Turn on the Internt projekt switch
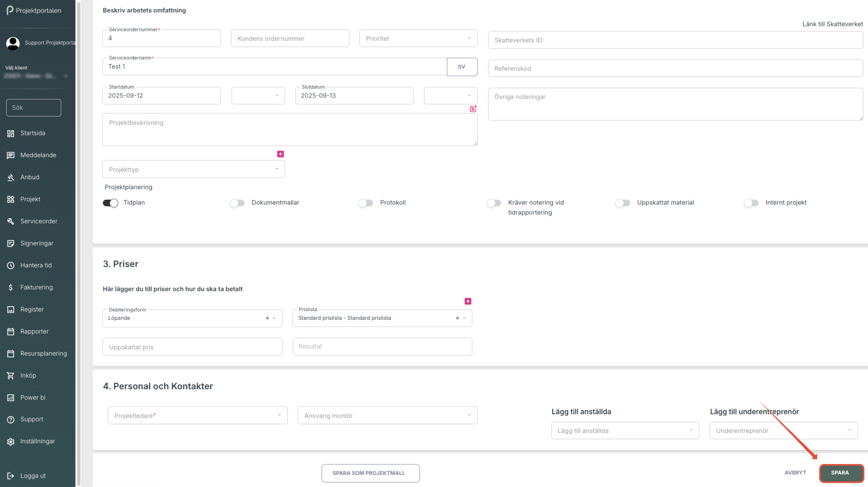 tap(751, 203)
